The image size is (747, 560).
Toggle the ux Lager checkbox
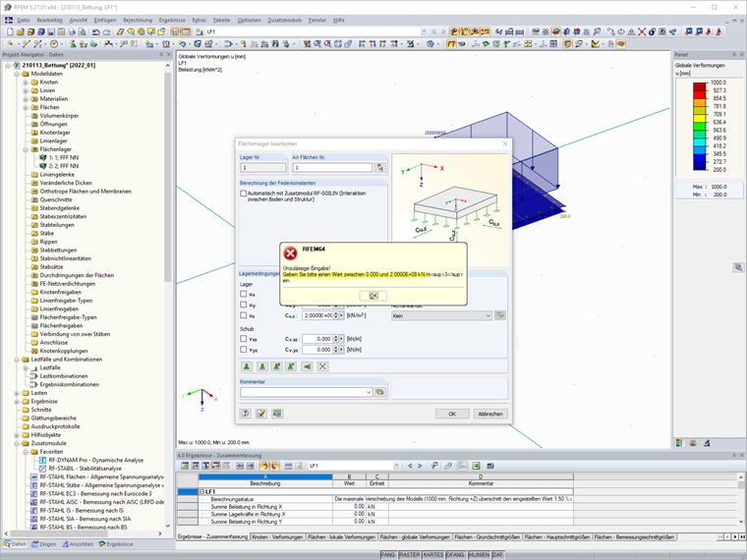click(x=244, y=294)
